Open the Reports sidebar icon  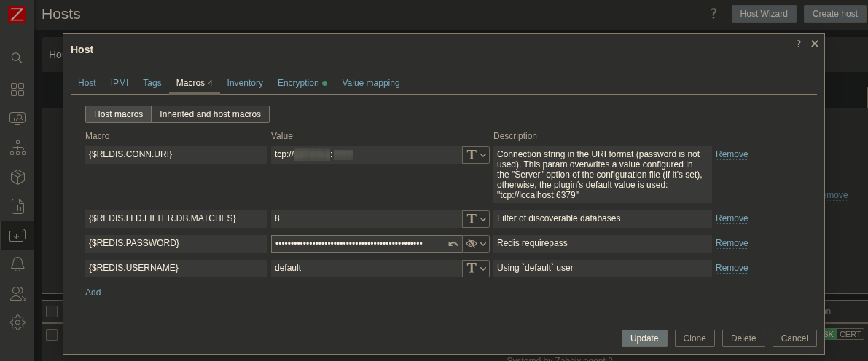17,206
